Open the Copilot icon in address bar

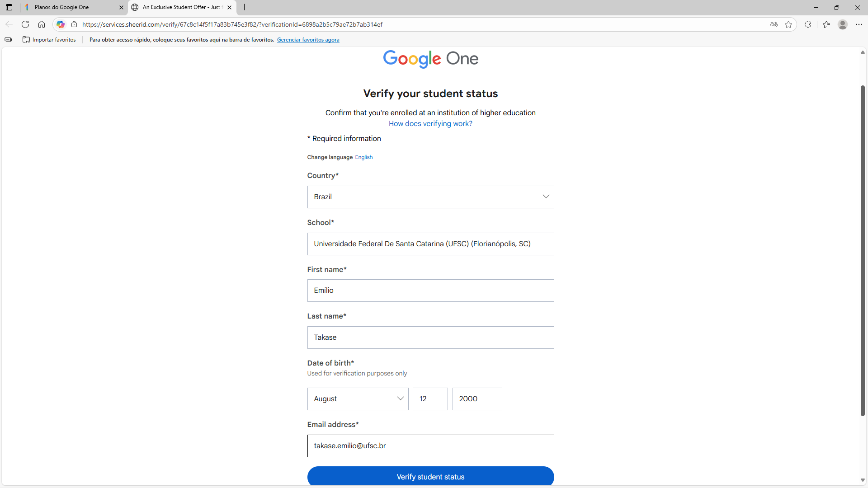click(x=61, y=24)
